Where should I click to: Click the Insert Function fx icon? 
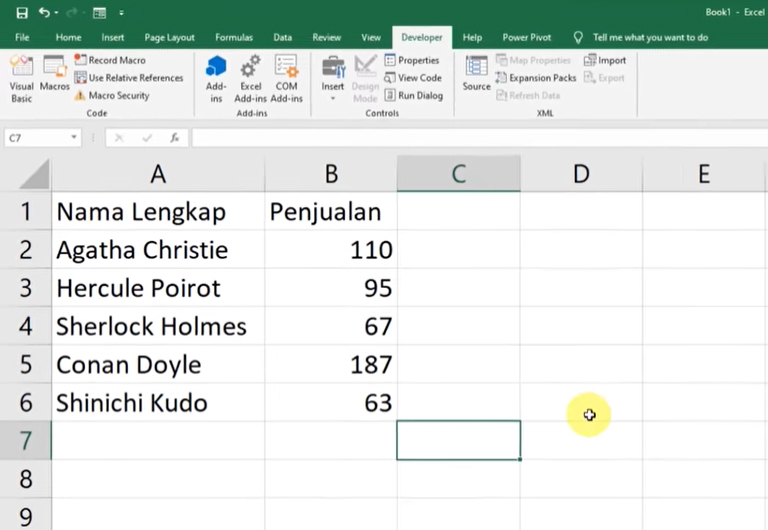pyautogui.click(x=174, y=138)
